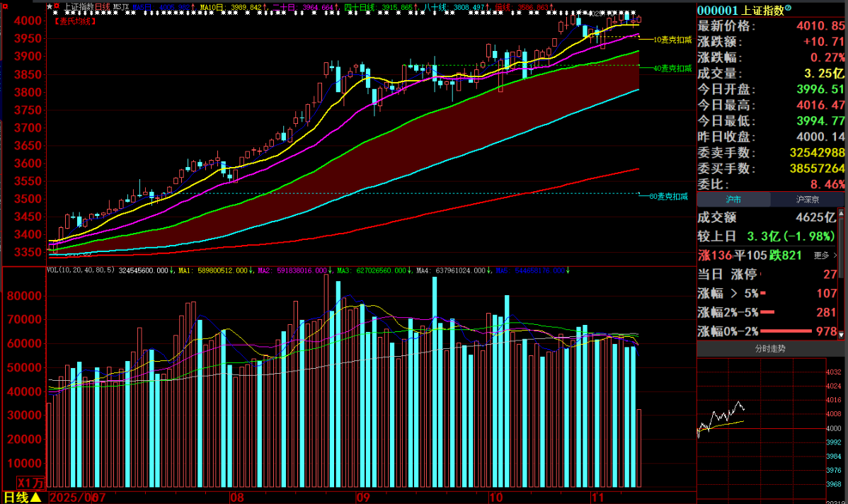Click the red chart marker icon after the star
848x504 pixels.
(57, 7)
